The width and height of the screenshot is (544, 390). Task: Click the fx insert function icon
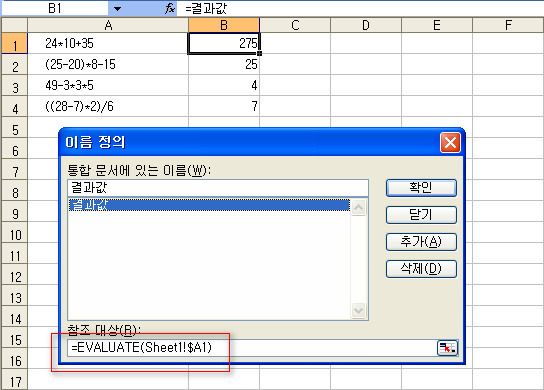coord(170,8)
